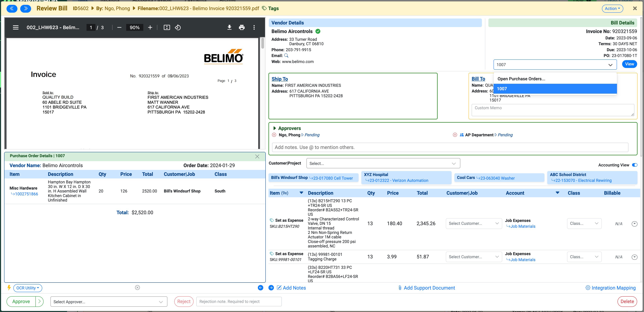
Task: Zoom in the PDF with plus icon
Action: (x=150, y=27)
